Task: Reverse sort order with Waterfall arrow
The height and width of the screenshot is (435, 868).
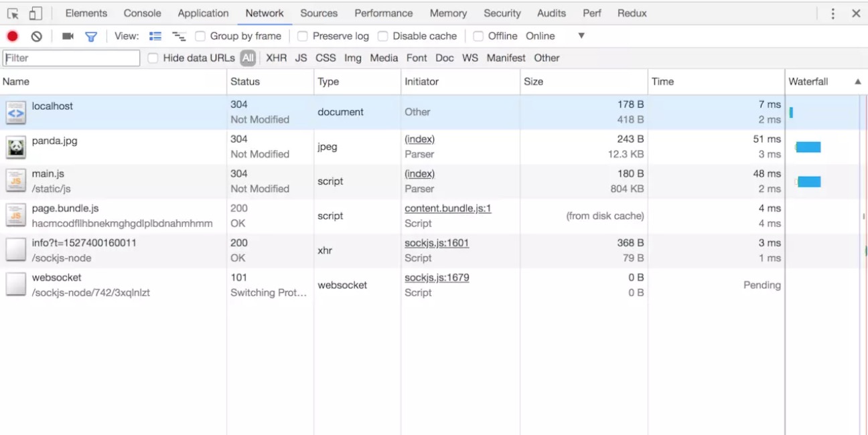Action: [858, 81]
